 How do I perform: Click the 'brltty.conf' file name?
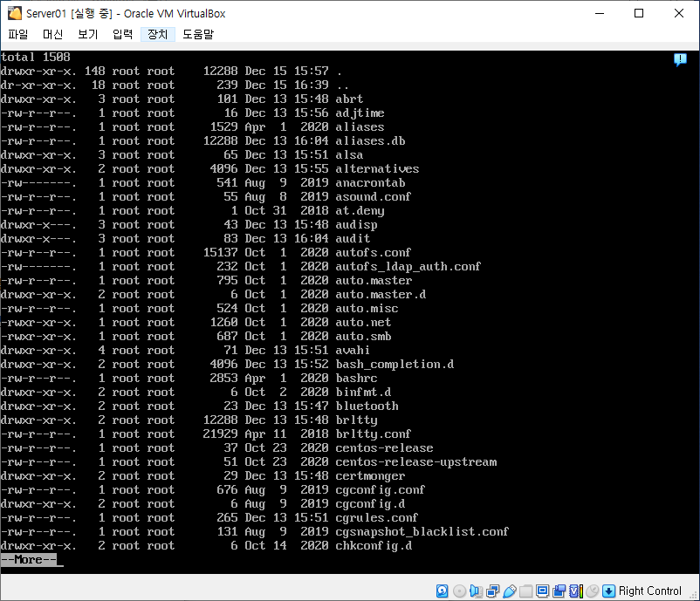coord(374,434)
